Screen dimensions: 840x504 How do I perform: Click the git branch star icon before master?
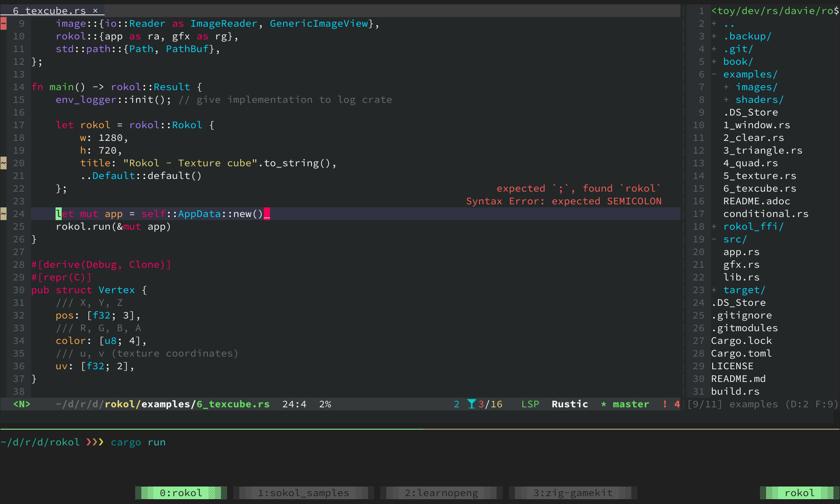click(603, 404)
